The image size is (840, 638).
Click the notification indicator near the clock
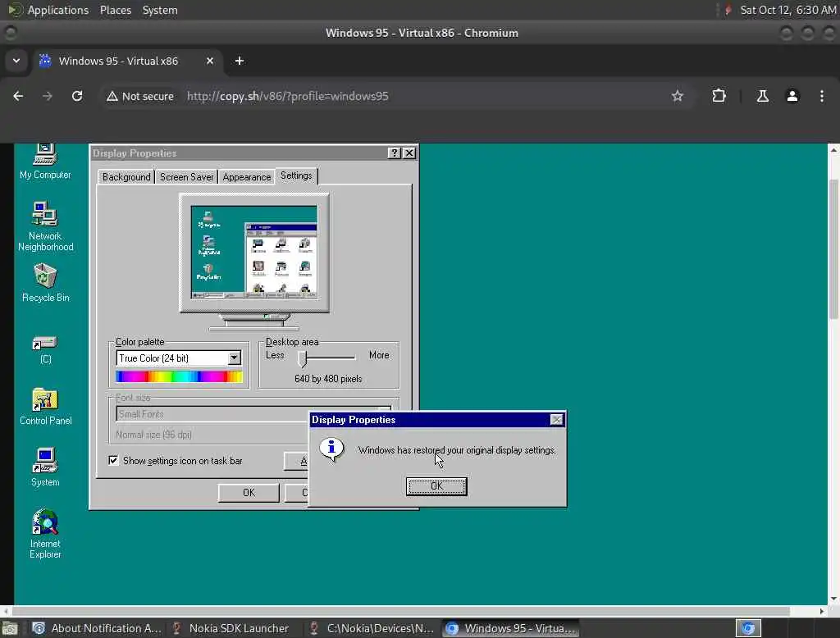[728, 10]
